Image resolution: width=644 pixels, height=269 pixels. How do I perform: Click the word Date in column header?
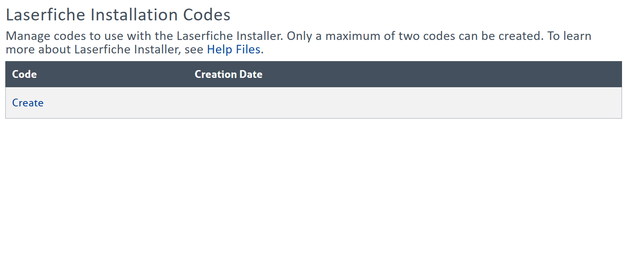(251, 74)
